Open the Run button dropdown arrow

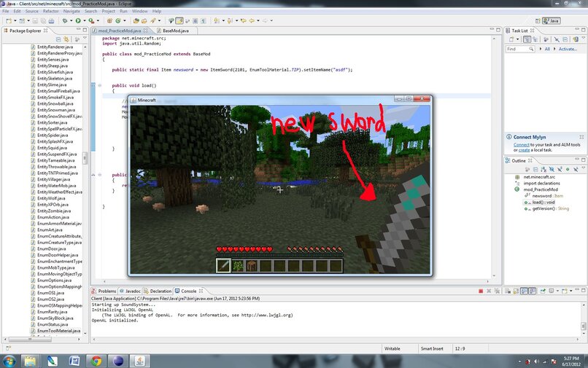tap(84, 21)
